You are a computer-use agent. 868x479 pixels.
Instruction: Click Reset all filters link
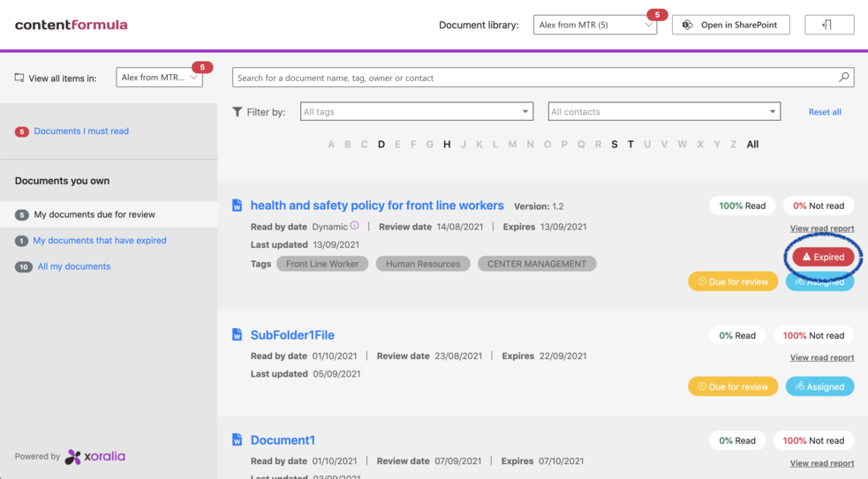tap(825, 112)
